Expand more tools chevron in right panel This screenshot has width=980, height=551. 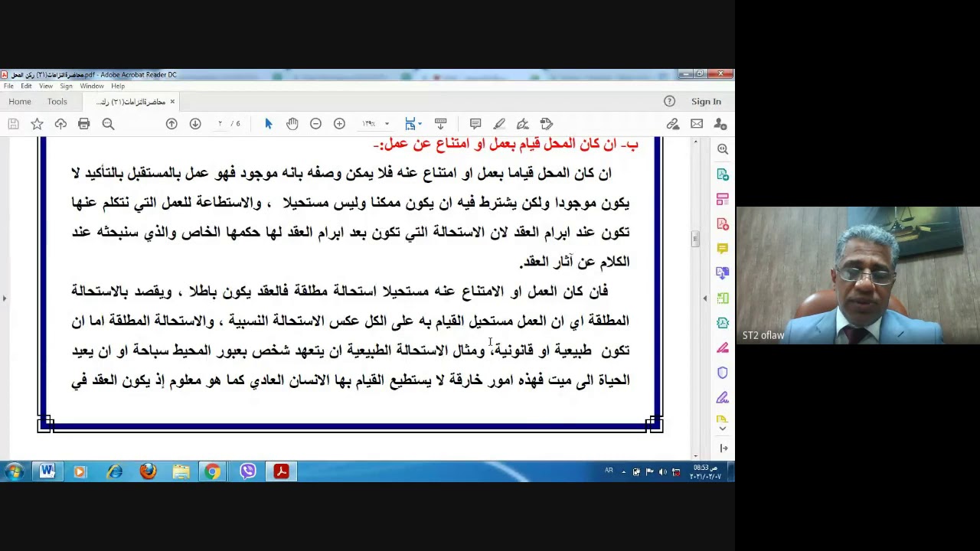point(723,429)
